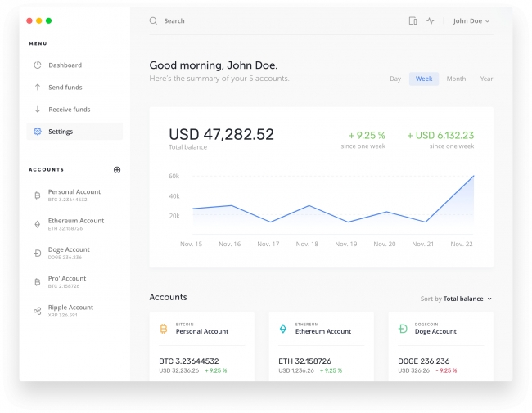Switch chart range to Year
This screenshot has height=413, width=532.
486,79
